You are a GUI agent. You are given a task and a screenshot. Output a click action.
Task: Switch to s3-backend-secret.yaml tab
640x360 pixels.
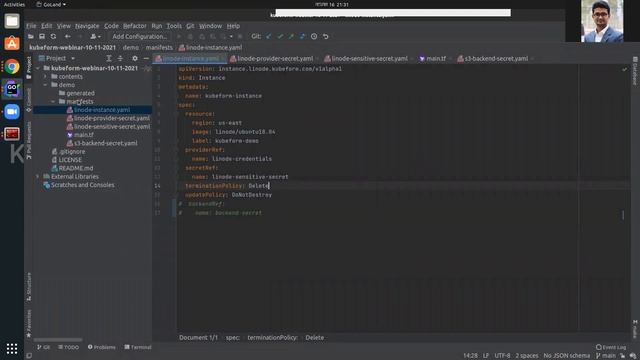tap(496, 59)
